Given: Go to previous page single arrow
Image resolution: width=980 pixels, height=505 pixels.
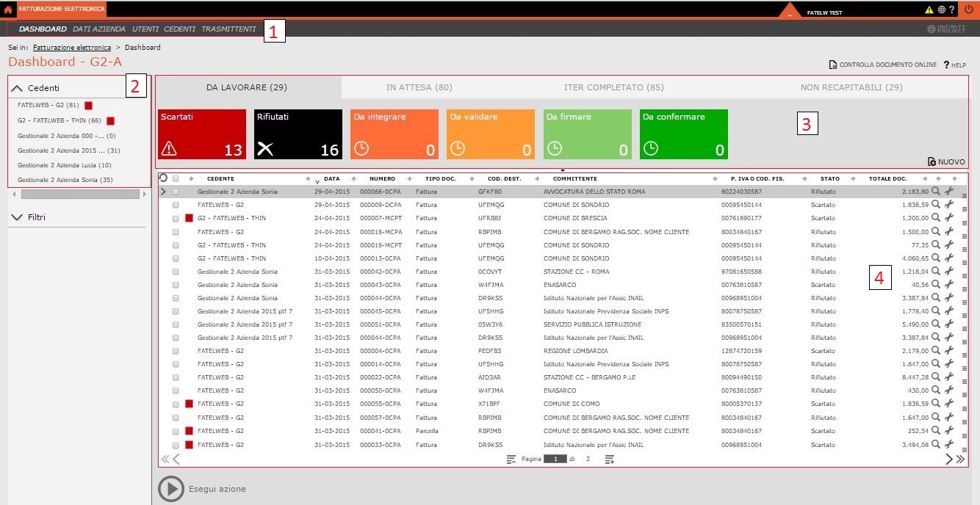Looking at the screenshot, I should tap(176, 459).
